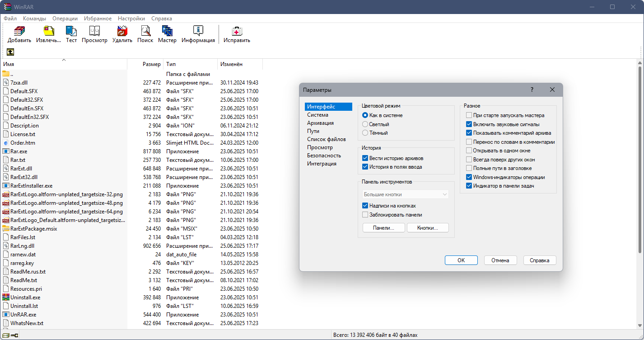This screenshot has width=644, height=340.
Task: Go up one folder with arrow icon
Action: tap(10, 52)
